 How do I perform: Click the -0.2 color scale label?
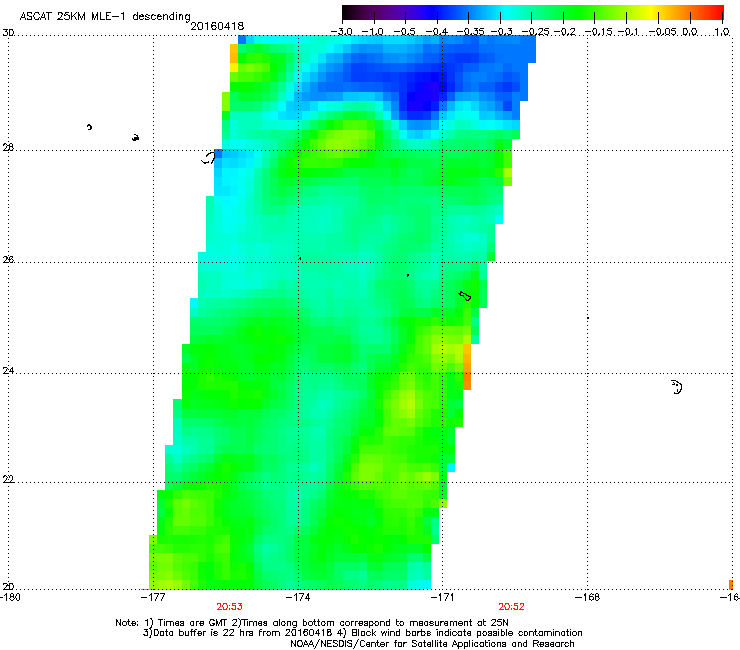tap(565, 32)
